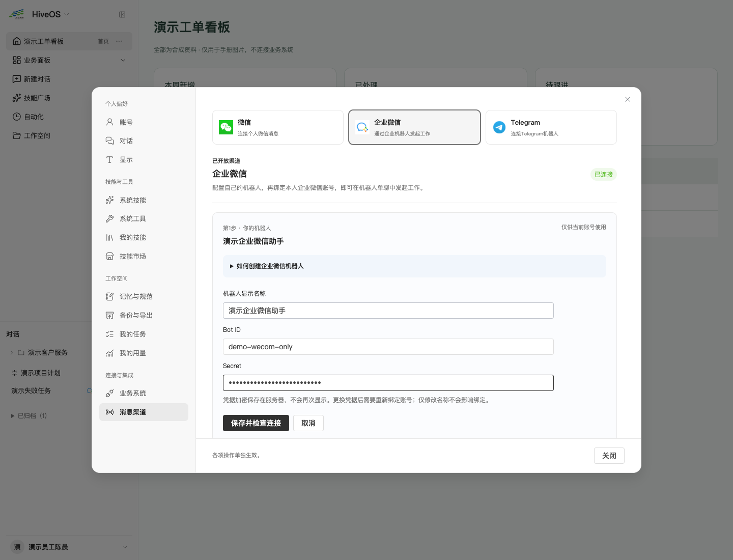Close the settings dialog with X
The height and width of the screenshot is (560, 733).
[x=628, y=99]
